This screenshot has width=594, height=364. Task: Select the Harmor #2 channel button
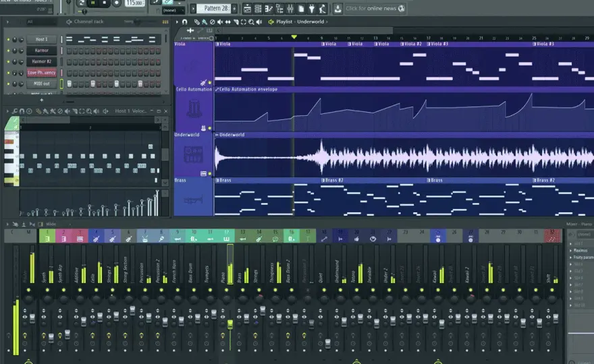(42, 61)
